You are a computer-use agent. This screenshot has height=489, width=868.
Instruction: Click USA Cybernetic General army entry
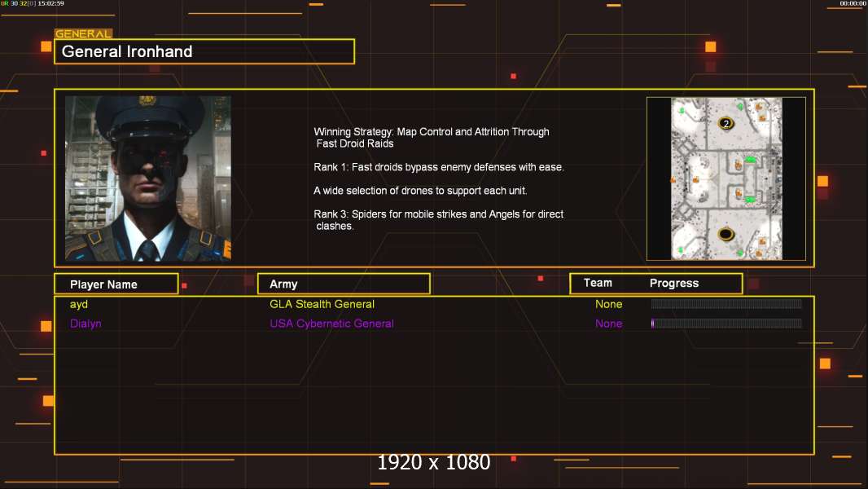(x=331, y=324)
